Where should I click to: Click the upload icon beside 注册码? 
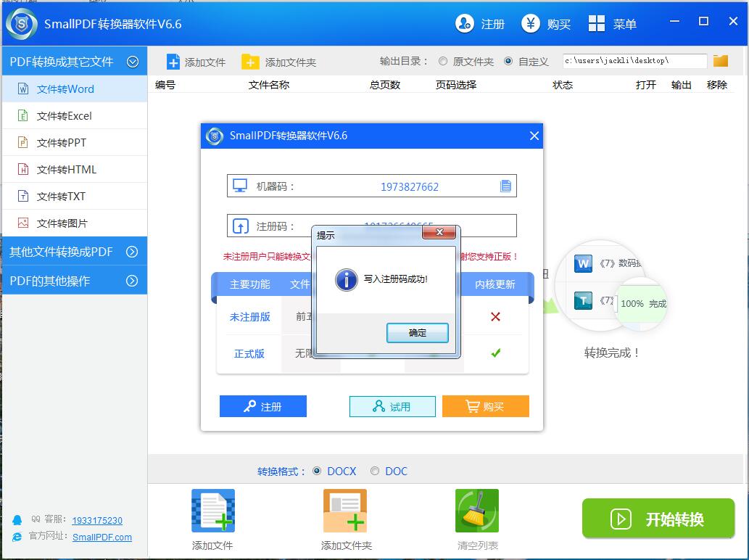click(x=240, y=226)
